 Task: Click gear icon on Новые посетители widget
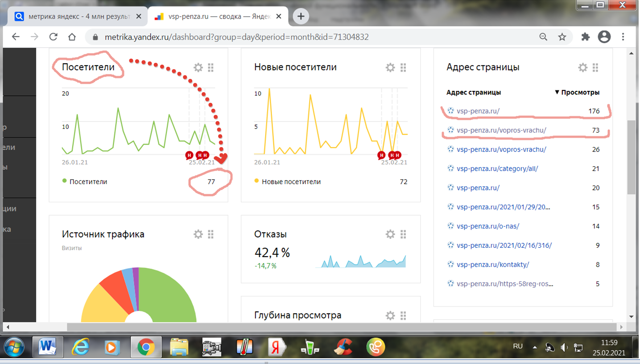tap(390, 68)
